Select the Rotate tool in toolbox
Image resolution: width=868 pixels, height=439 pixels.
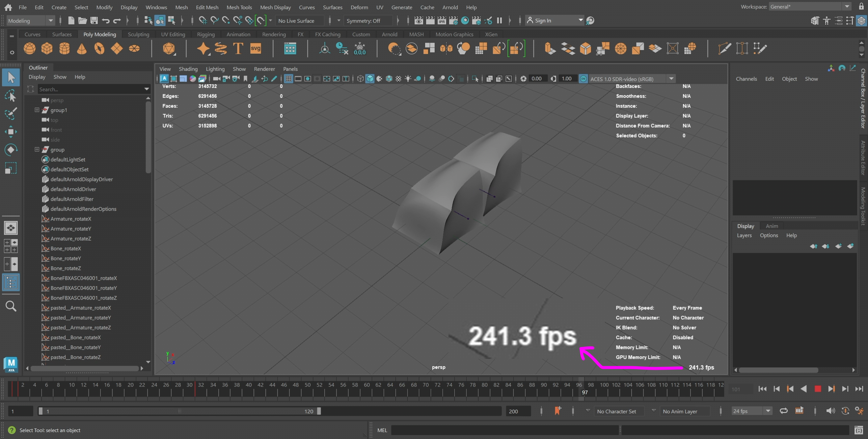[x=11, y=150]
